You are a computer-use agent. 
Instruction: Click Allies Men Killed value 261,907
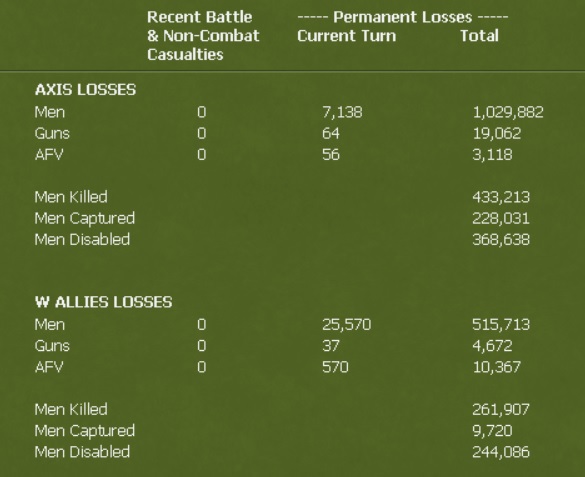501,409
